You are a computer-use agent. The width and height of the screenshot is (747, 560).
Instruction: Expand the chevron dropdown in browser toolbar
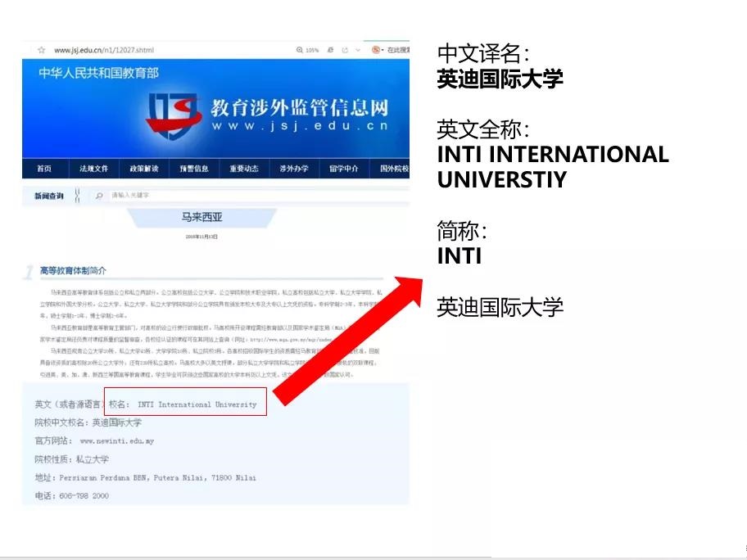click(358, 50)
